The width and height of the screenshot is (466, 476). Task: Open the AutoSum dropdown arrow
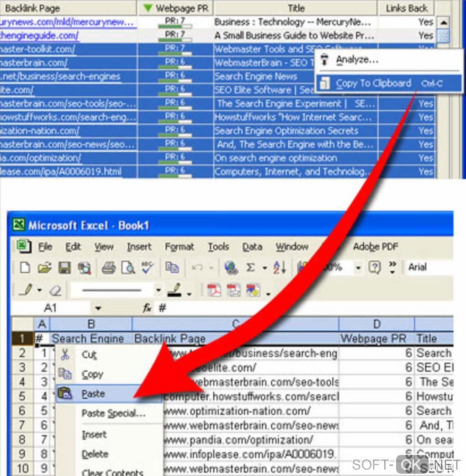pos(265,268)
